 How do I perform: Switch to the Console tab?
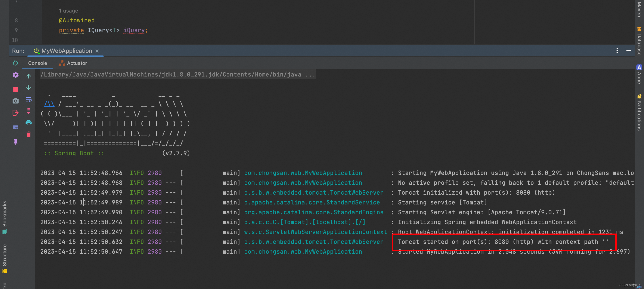coord(38,63)
